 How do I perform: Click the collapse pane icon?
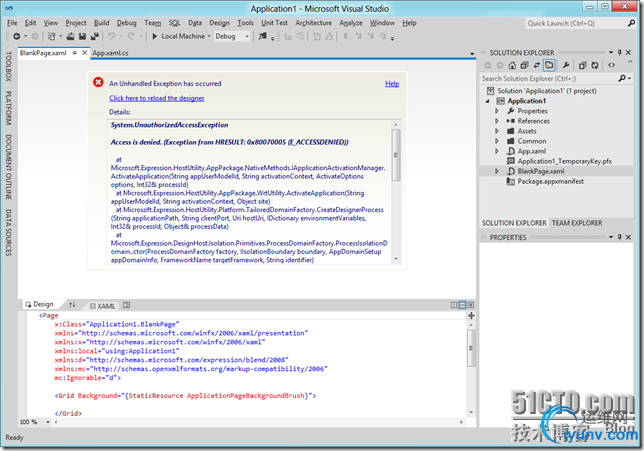point(471,305)
